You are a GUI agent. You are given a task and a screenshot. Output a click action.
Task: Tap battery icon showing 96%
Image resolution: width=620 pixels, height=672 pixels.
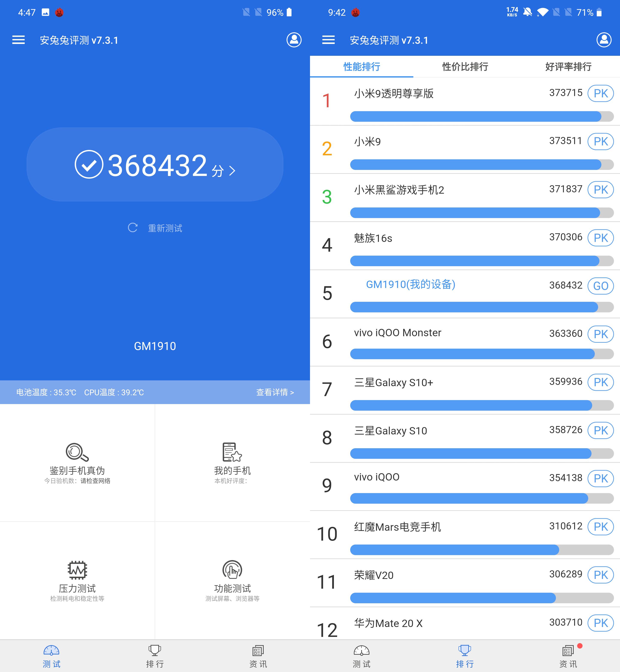coord(290,12)
